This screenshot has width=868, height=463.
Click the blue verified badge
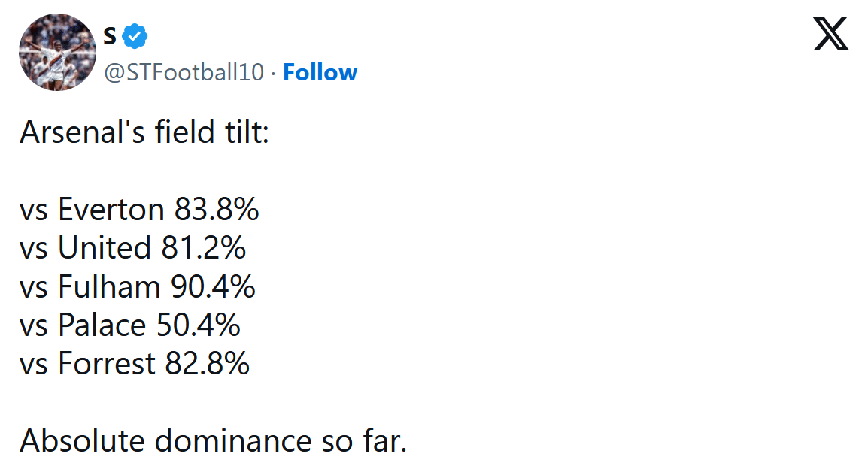click(135, 35)
